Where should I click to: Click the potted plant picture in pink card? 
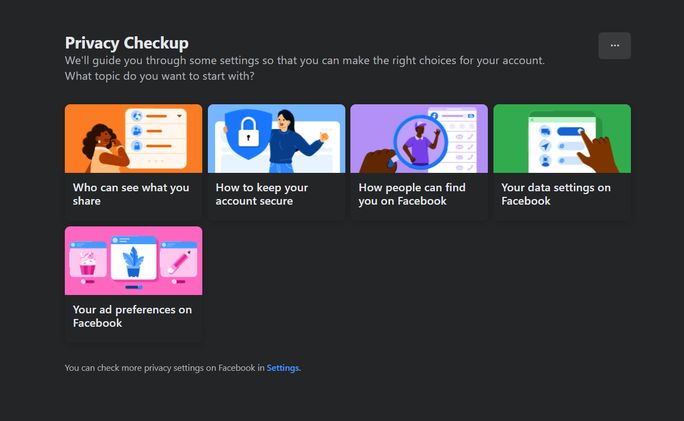click(133, 262)
